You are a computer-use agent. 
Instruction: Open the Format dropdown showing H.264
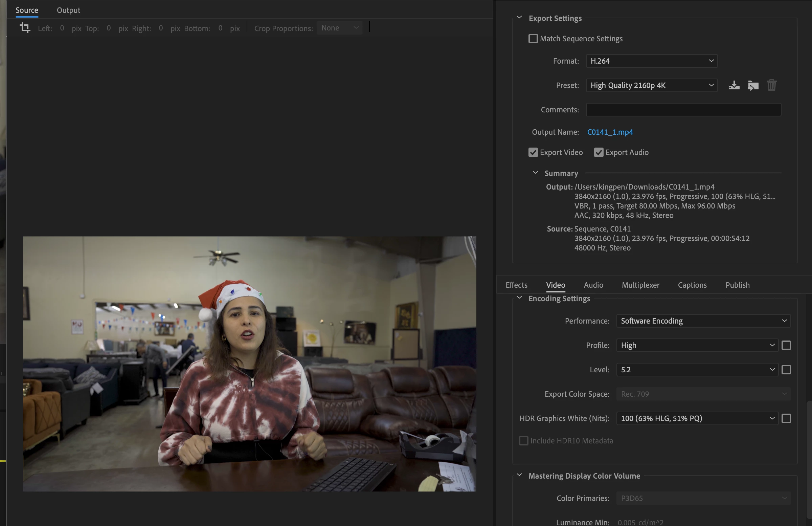click(x=652, y=61)
